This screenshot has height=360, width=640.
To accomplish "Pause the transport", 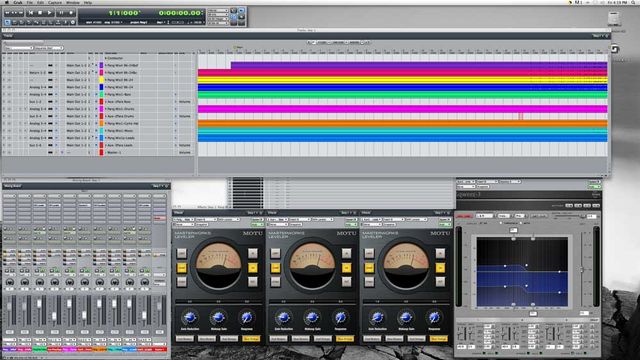I will [61, 13].
